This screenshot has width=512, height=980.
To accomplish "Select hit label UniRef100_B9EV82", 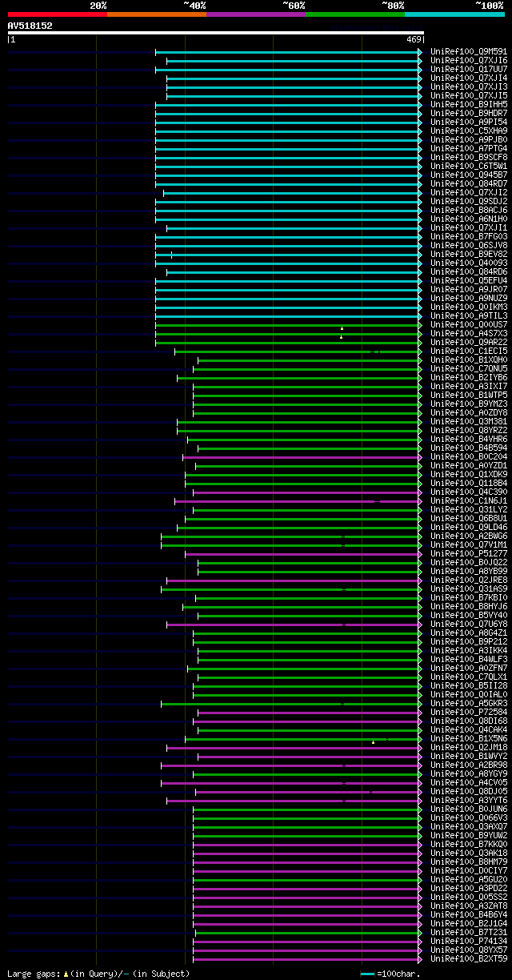I will click(469, 255).
